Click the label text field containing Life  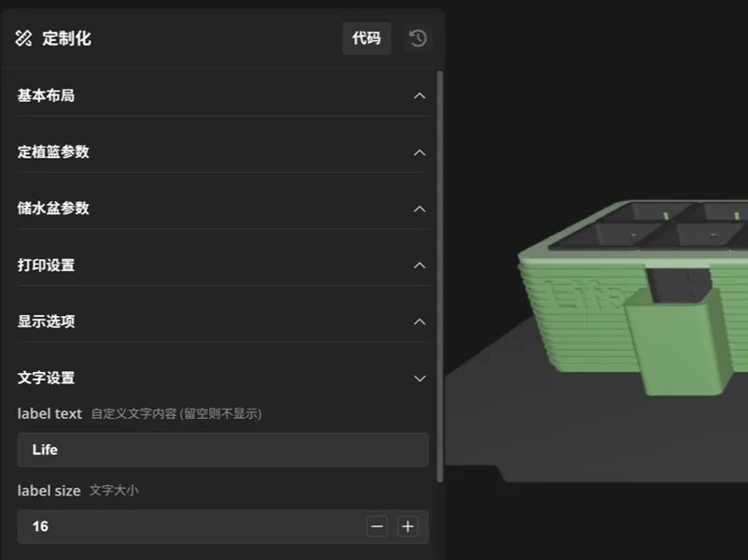point(223,450)
